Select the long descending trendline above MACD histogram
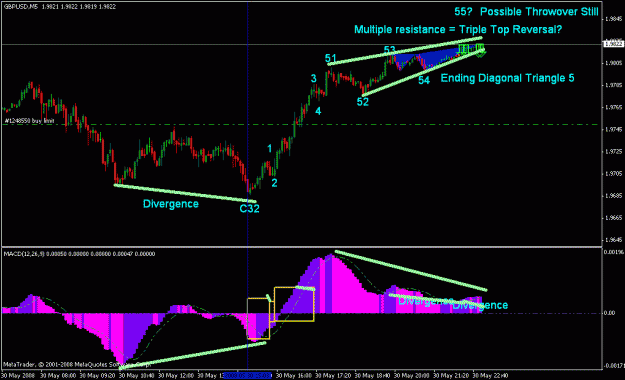The height and width of the screenshot is (380, 625). pyautogui.click(x=411, y=271)
